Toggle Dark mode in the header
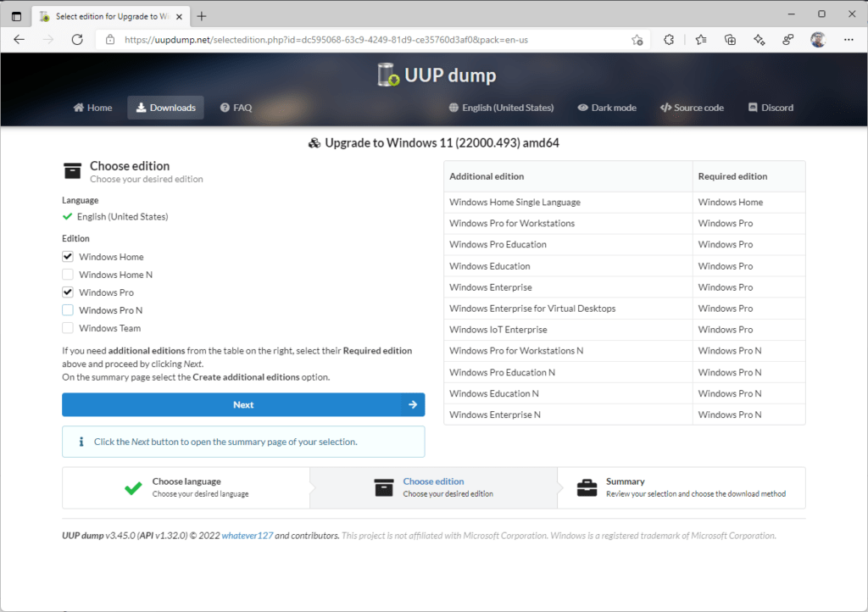This screenshot has height=612, width=868. 606,108
